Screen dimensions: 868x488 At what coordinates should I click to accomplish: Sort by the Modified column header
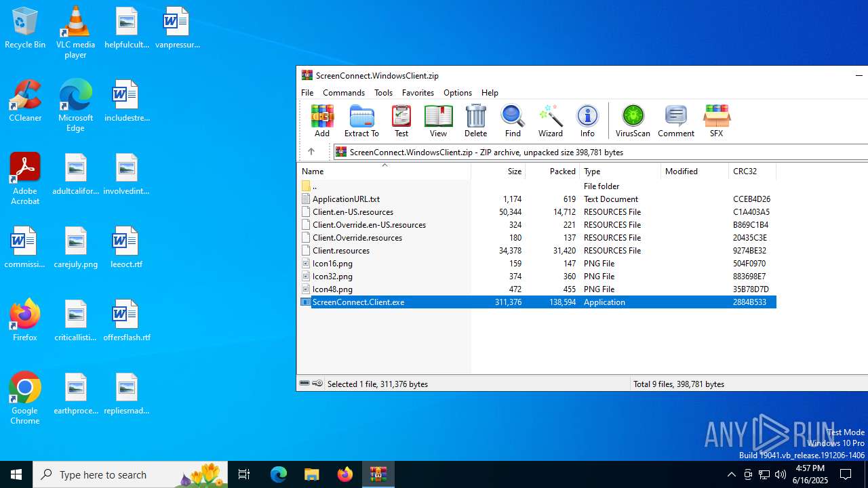pos(695,171)
